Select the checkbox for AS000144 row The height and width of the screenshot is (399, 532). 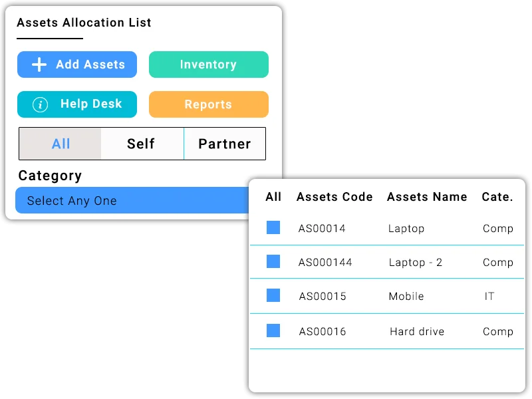[x=273, y=261]
